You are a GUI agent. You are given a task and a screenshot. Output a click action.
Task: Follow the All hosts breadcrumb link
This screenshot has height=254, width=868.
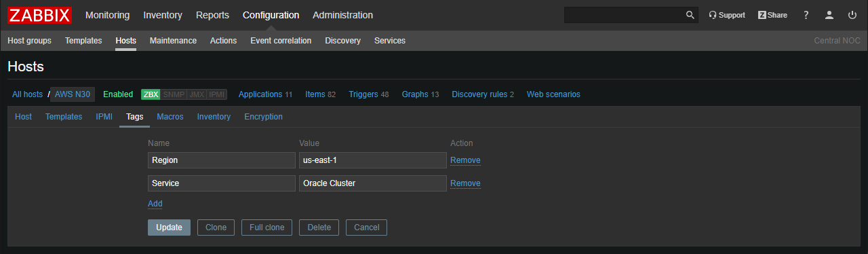pyautogui.click(x=27, y=94)
